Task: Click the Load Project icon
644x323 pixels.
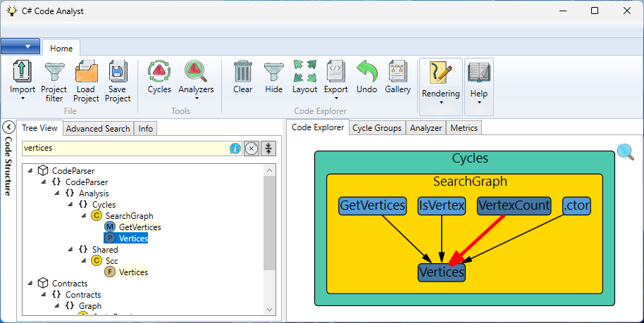Action: tap(86, 72)
